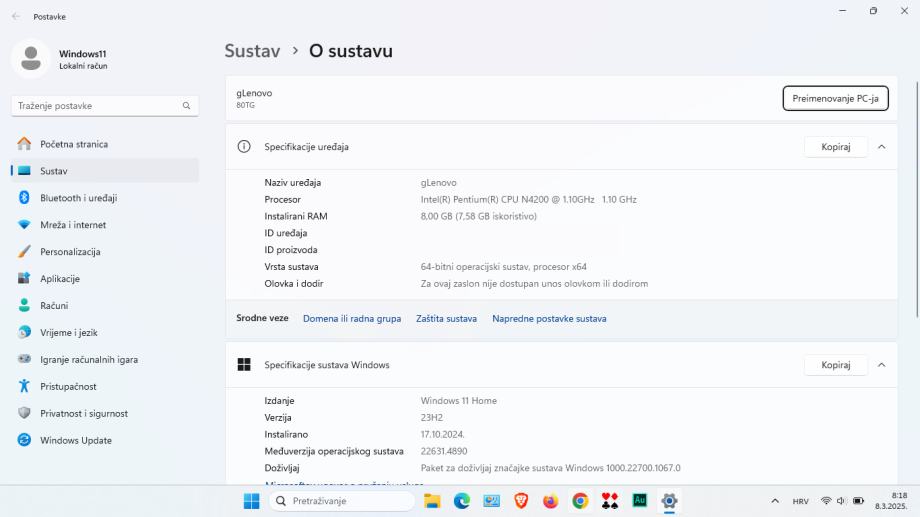Click the paintbrush icon for Personalizacija
Image resolution: width=920 pixels, height=517 pixels.
pos(24,252)
